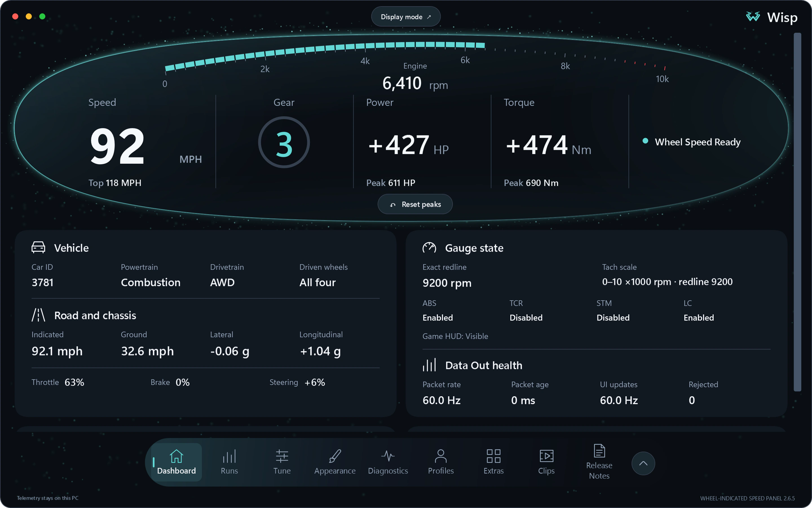Click the ABS 'Enabled' status
Viewport: 812px width, 508px height.
[438, 317]
